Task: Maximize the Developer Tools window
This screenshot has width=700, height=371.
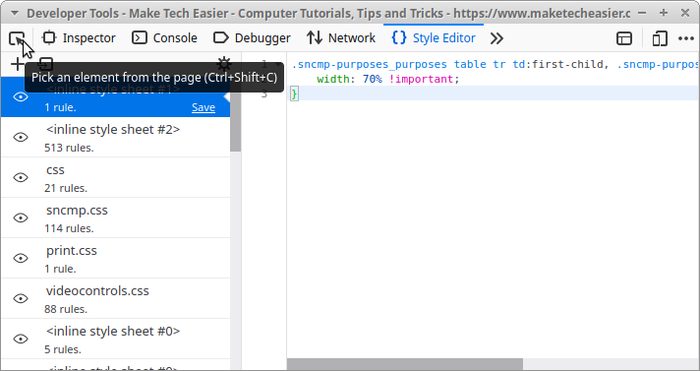Action: [x=664, y=13]
